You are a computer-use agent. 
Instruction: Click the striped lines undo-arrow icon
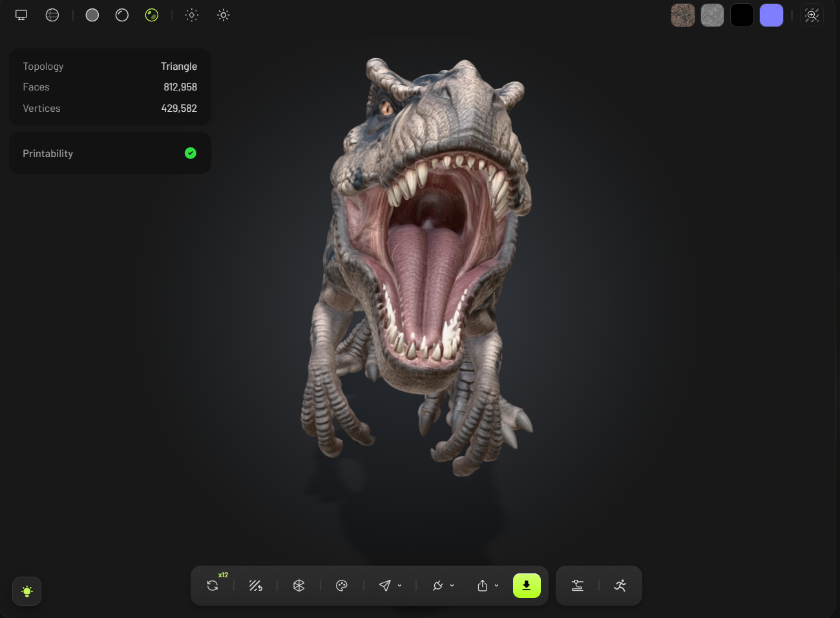pos(256,586)
